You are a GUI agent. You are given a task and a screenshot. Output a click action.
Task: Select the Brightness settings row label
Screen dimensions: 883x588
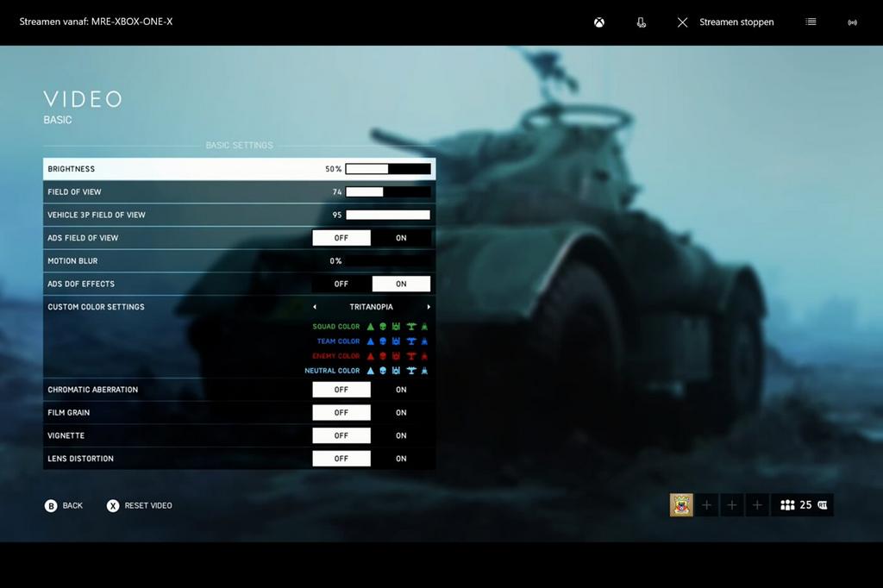tap(72, 169)
